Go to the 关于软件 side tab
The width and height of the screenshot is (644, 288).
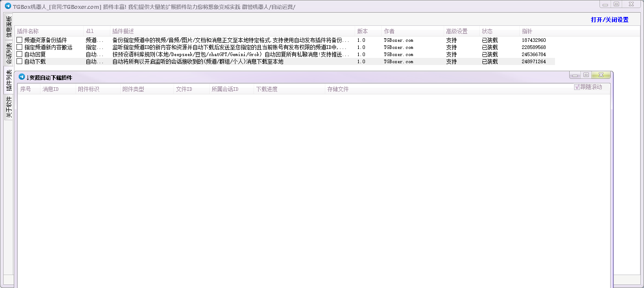(x=8, y=107)
